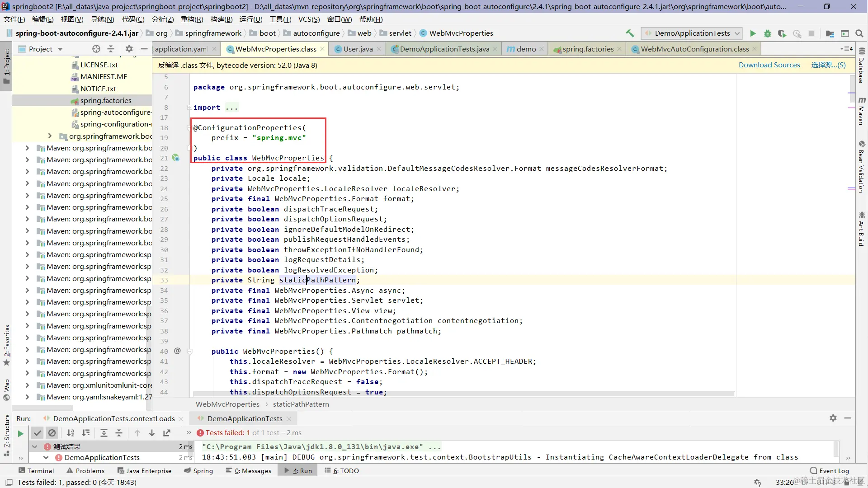Viewport: 868px width, 488px height.
Task: Start debugging with the bug icon
Action: point(767,33)
